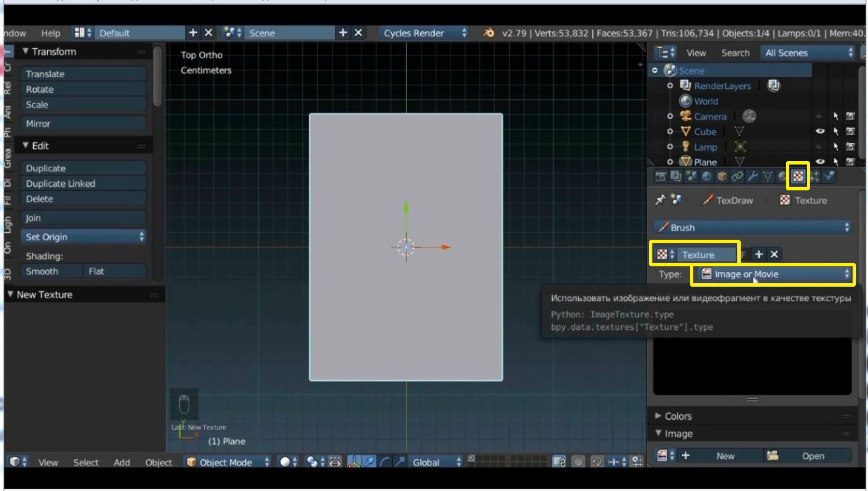Click the Texture checkerboard properties tab
The image size is (868, 491).
(798, 176)
